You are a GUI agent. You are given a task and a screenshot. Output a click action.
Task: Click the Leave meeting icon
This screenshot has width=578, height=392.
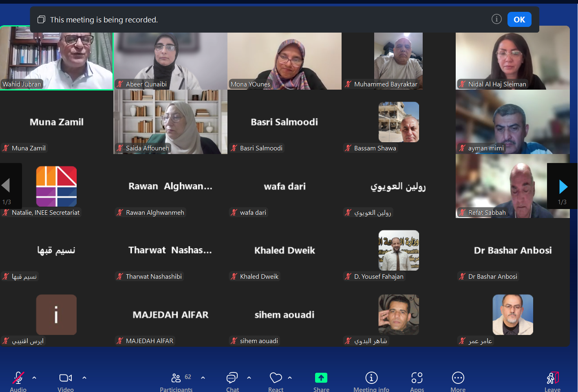pyautogui.click(x=553, y=378)
